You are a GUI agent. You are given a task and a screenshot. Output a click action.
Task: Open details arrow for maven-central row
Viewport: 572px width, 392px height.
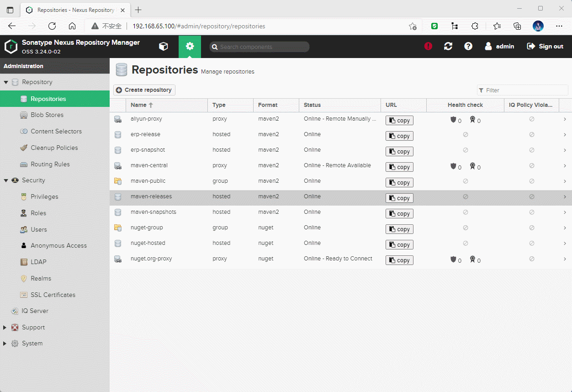click(565, 166)
